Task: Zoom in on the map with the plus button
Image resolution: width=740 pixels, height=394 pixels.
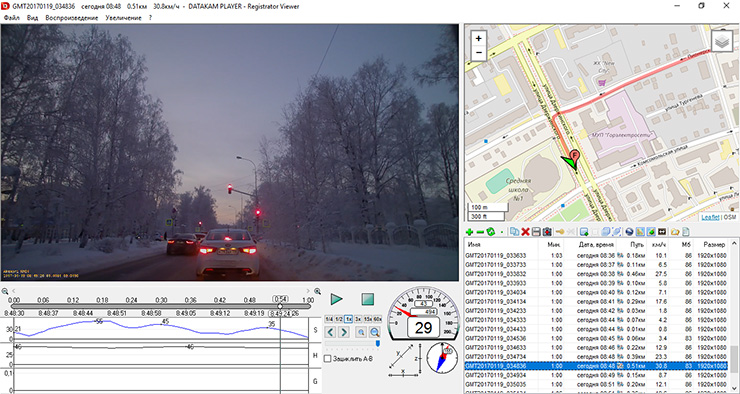Action: (479, 39)
